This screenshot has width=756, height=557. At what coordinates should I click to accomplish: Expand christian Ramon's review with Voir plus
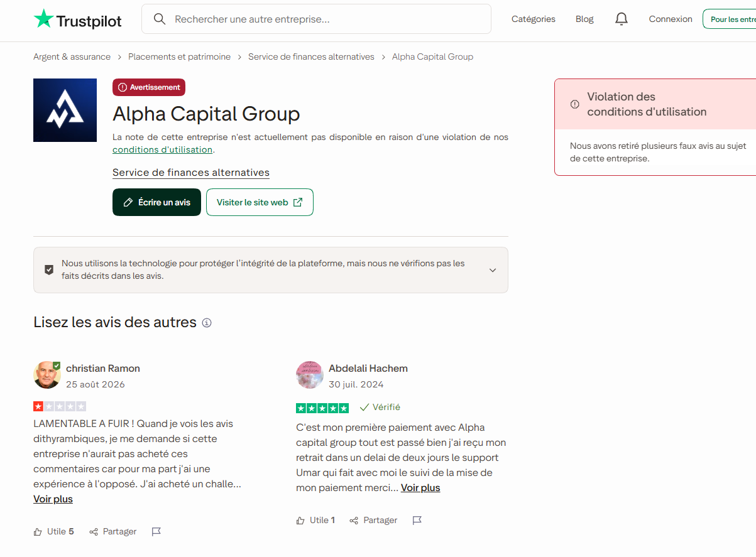click(53, 499)
